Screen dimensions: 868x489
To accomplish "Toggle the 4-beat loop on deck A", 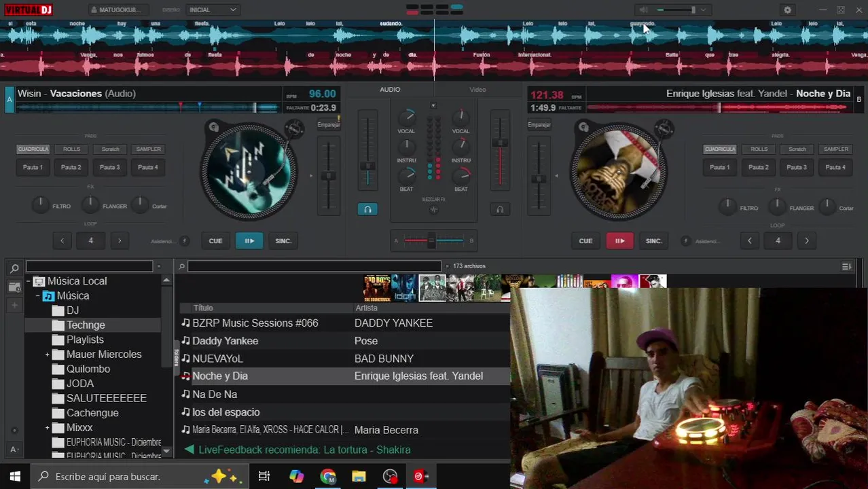I will click(x=90, y=240).
